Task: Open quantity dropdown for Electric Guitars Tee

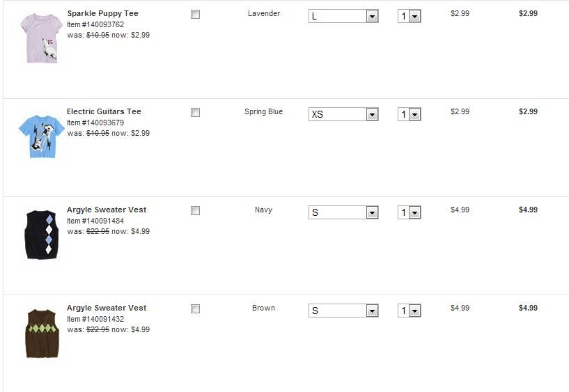Action: coord(410,114)
